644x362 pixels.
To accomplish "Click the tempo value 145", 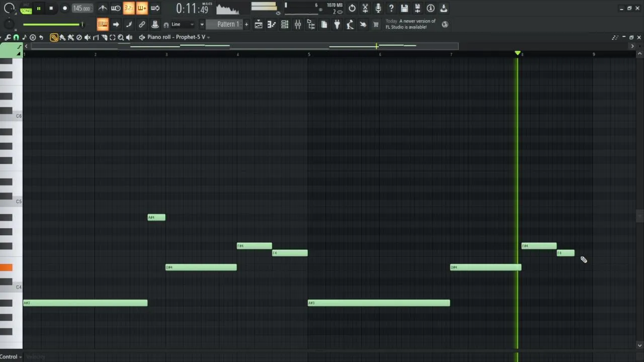I will click(82, 8).
